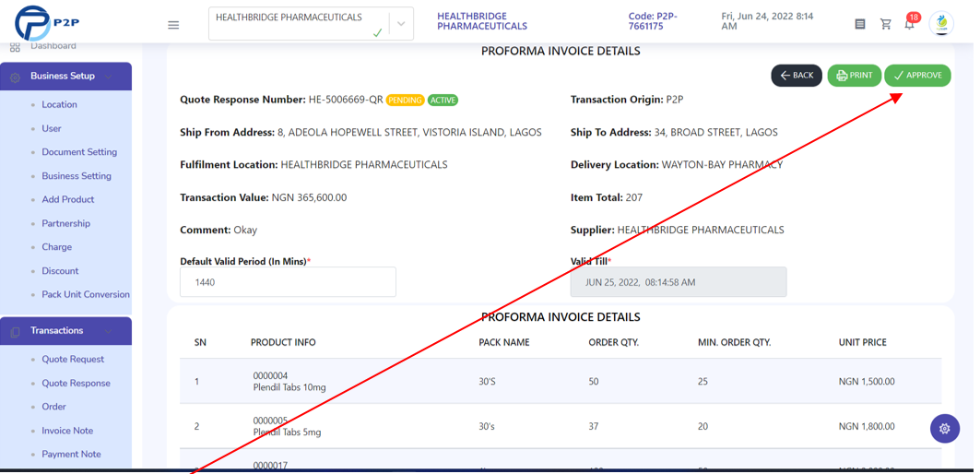Click the Transactions section icon
The height and width of the screenshot is (474, 980).
click(x=16, y=331)
